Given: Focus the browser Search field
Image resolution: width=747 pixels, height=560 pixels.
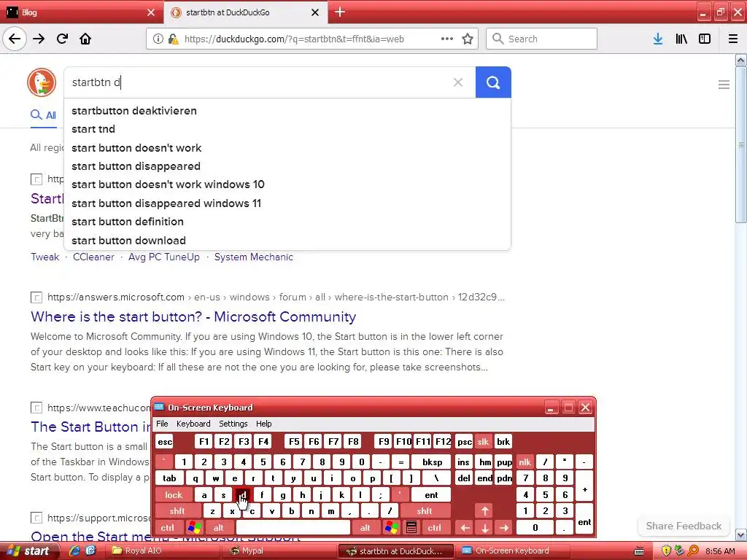Looking at the screenshot, I should point(541,39).
